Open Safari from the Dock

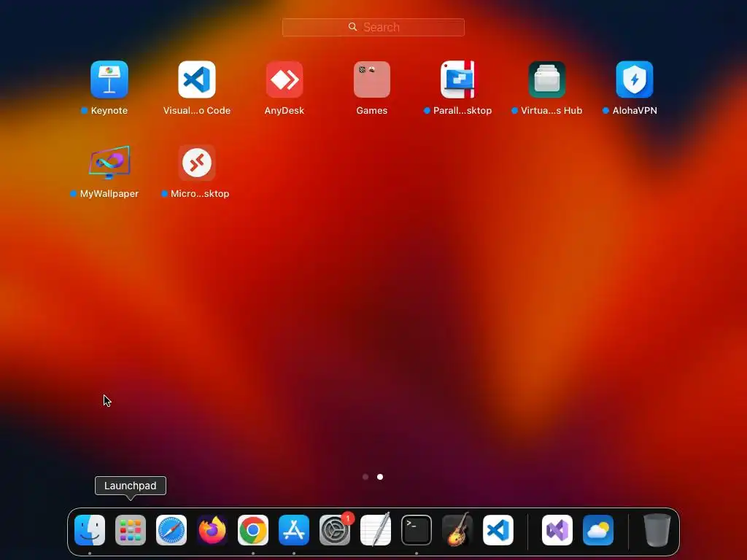(x=171, y=530)
